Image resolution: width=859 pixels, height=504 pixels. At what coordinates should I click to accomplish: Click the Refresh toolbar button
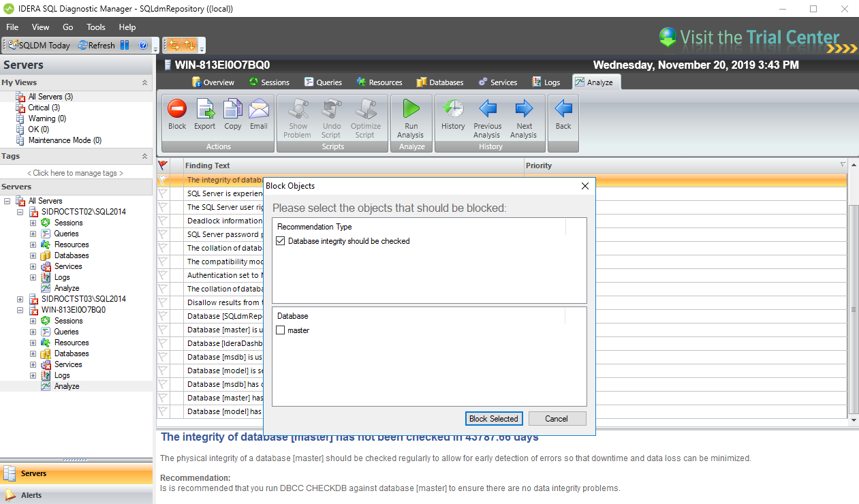(x=96, y=45)
